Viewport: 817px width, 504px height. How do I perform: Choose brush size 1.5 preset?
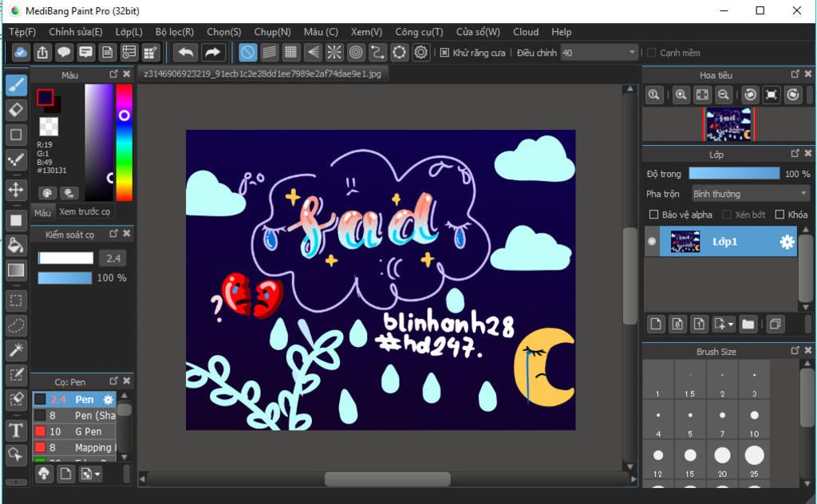pos(690,380)
